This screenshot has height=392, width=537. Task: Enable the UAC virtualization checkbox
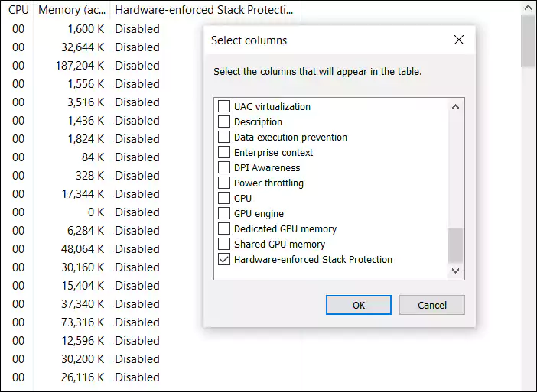[224, 106]
